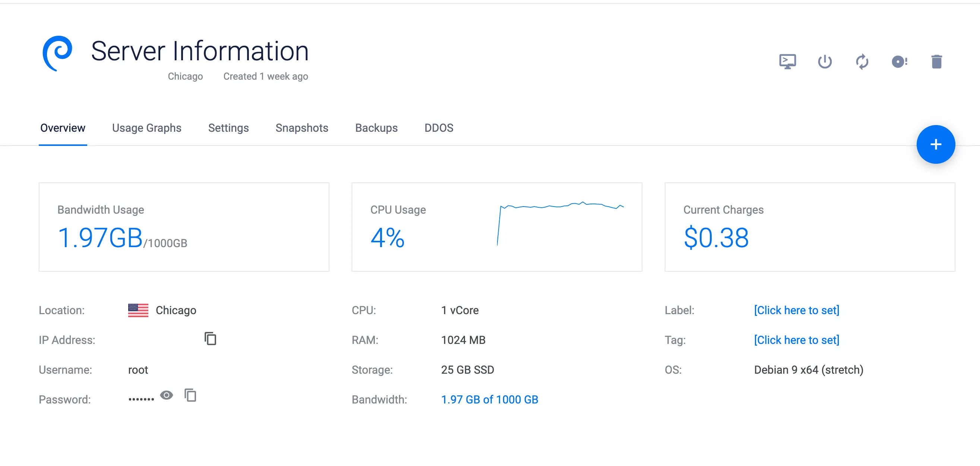The image size is (980, 466).
Task: Copy the IP address to clipboard
Action: tap(210, 338)
